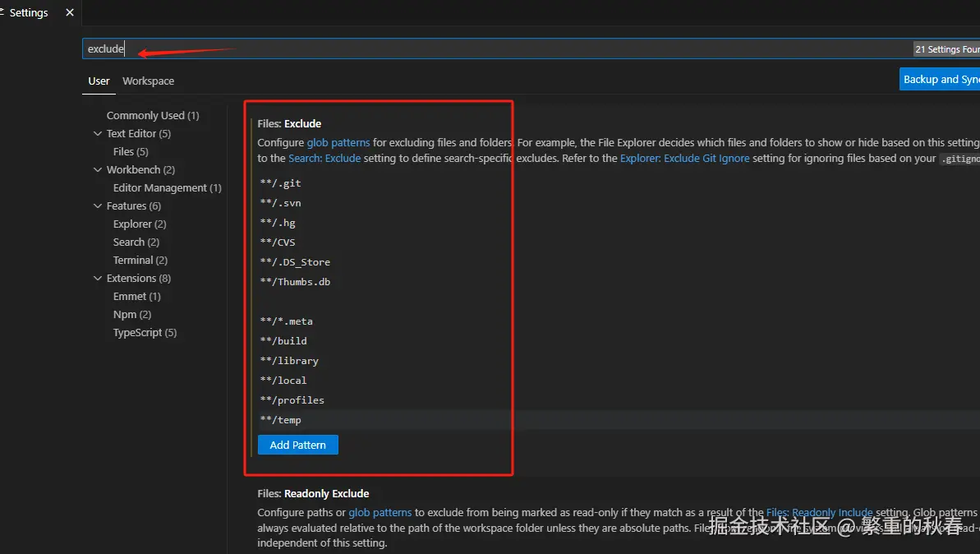The height and width of the screenshot is (554, 980).
Task: Collapse the Text Editor chevron
Action: pyautogui.click(x=98, y=134)
